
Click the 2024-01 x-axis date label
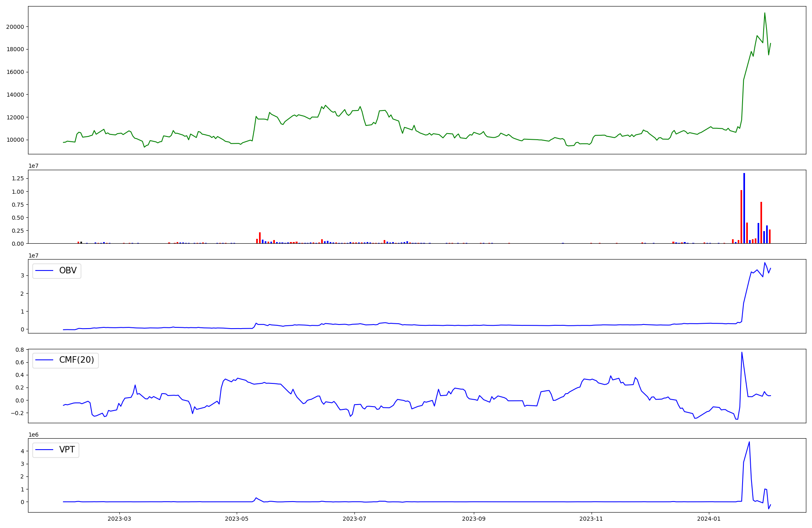pyautogui.click(x=709, y=519)
